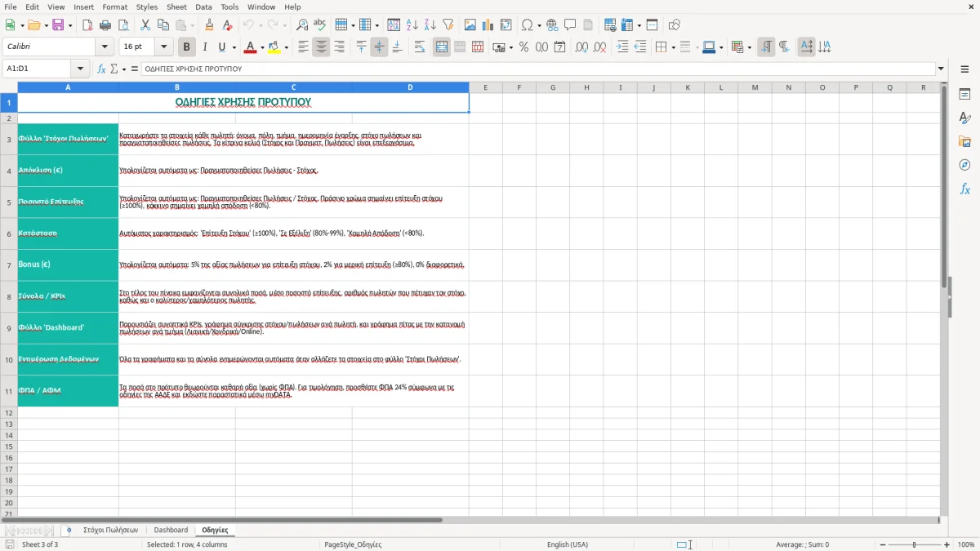
Task: Click the Sort Ascending icon
Action: point(412,25)
